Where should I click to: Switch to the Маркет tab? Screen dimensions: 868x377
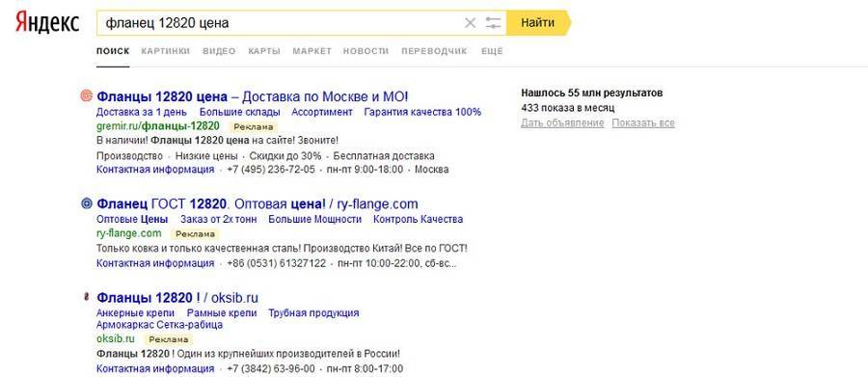click(312, 51)
